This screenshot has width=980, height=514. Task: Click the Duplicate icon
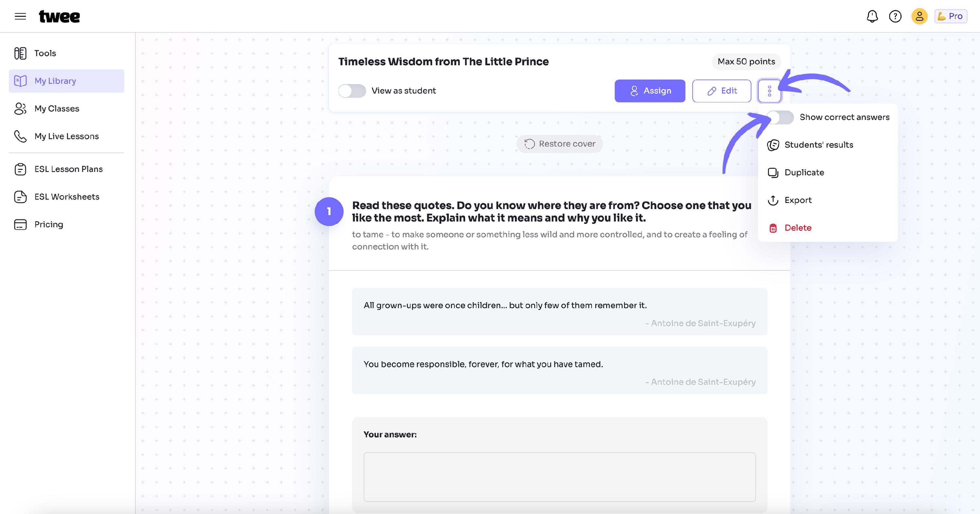(773, 173)
